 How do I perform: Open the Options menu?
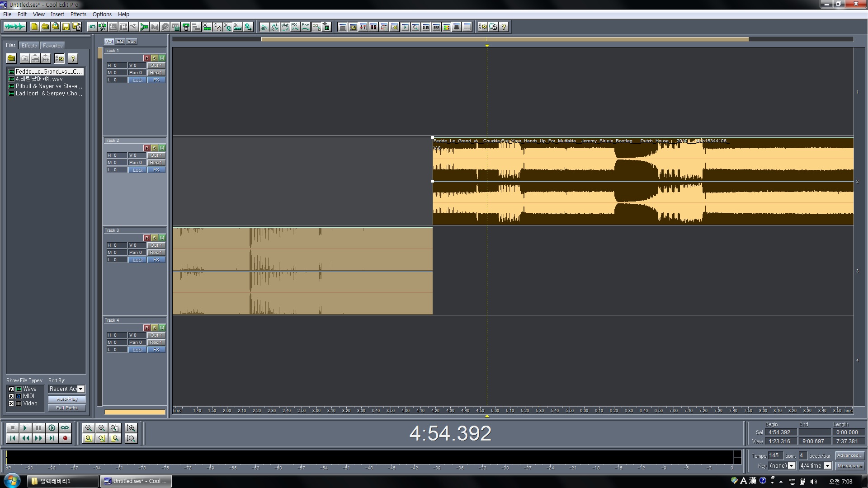point(102,14)
